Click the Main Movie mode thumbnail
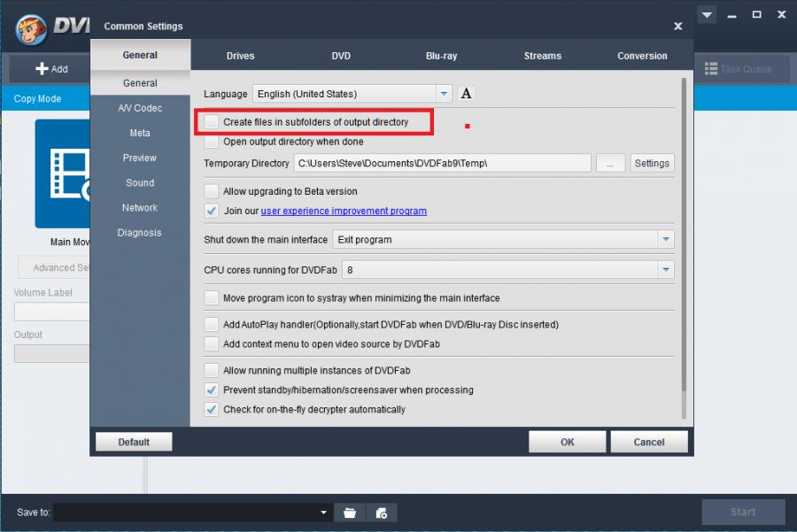 (x=63, y=173)
